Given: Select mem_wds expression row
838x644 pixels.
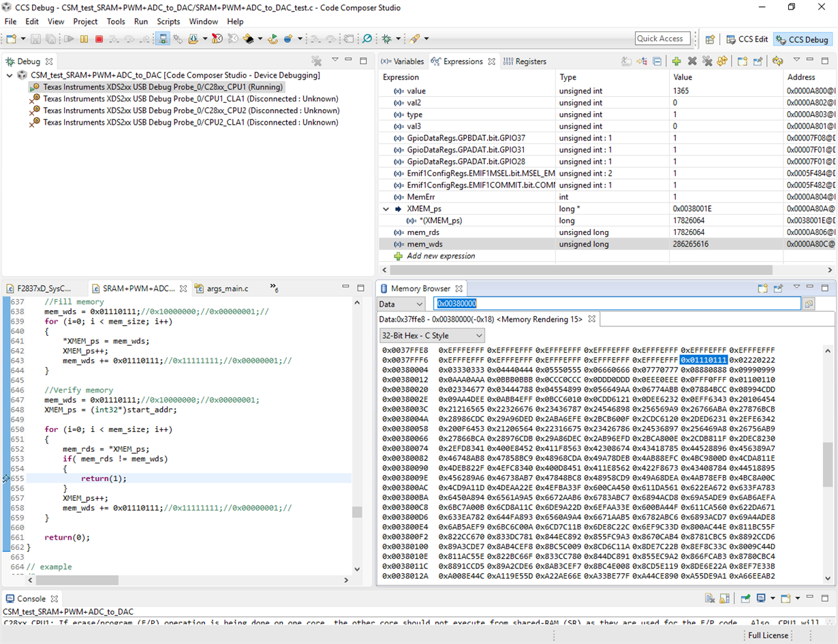Looking at the screenshot, I should pos(606,244).
